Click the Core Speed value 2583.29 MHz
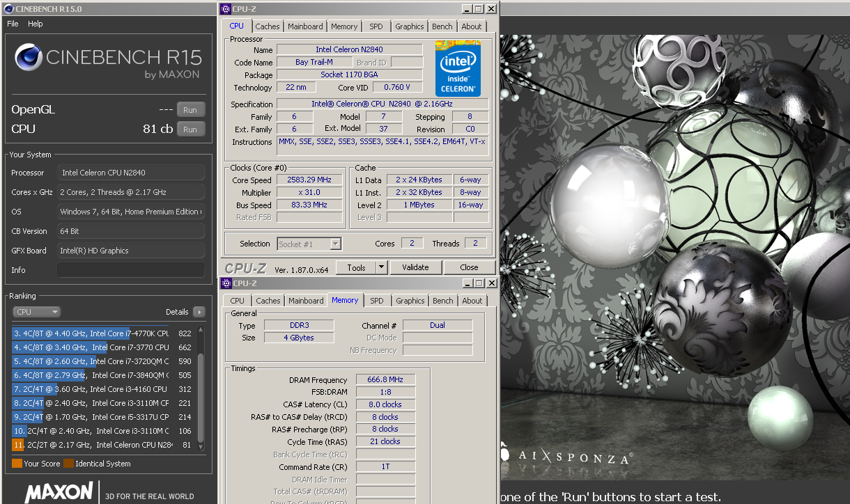The width and height of the screenshot is (850, 504). (x=310, y=180)
